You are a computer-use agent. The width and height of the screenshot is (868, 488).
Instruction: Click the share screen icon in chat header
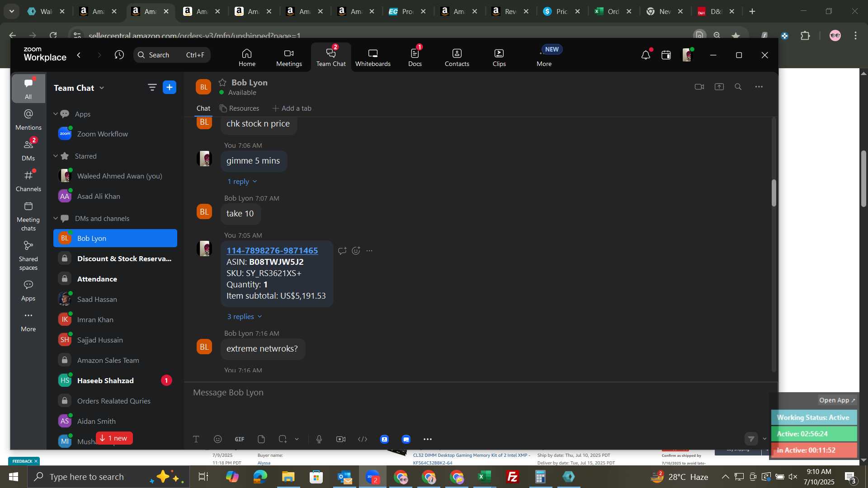(719, 87)
